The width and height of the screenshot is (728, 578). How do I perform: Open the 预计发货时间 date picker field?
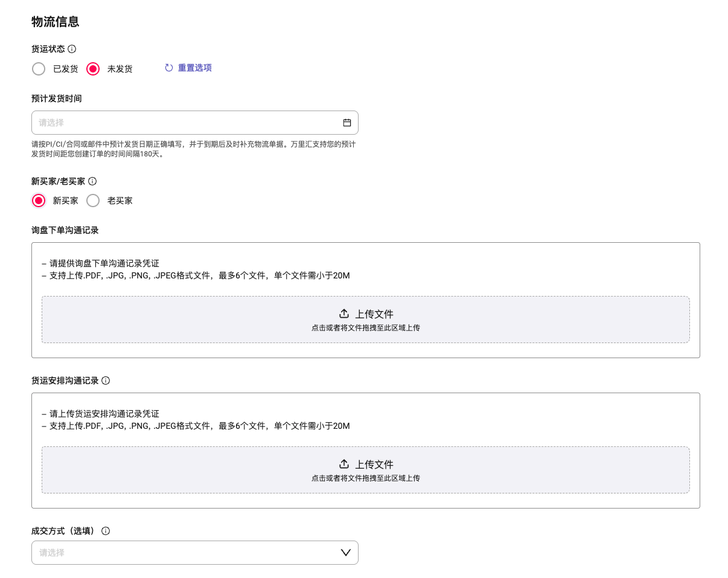pyautogui.click(x=187, y=123)
